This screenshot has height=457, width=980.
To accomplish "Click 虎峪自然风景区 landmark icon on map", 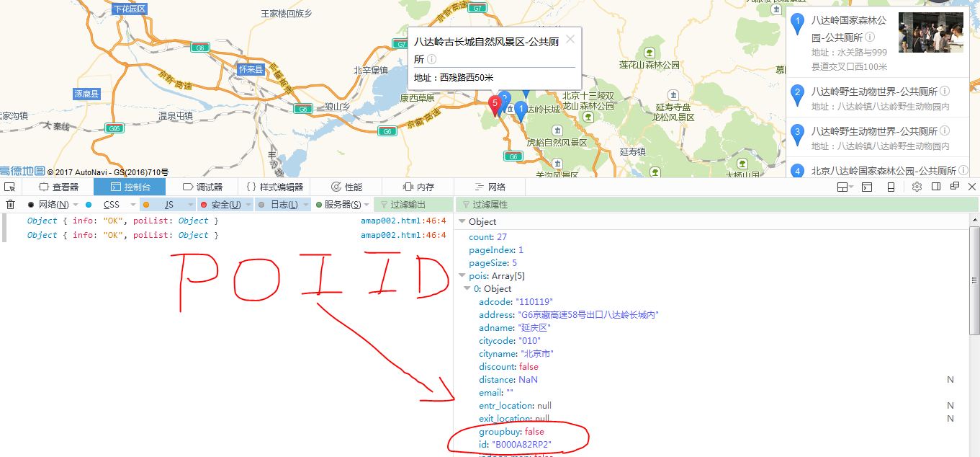I will (x=557, y=130).
